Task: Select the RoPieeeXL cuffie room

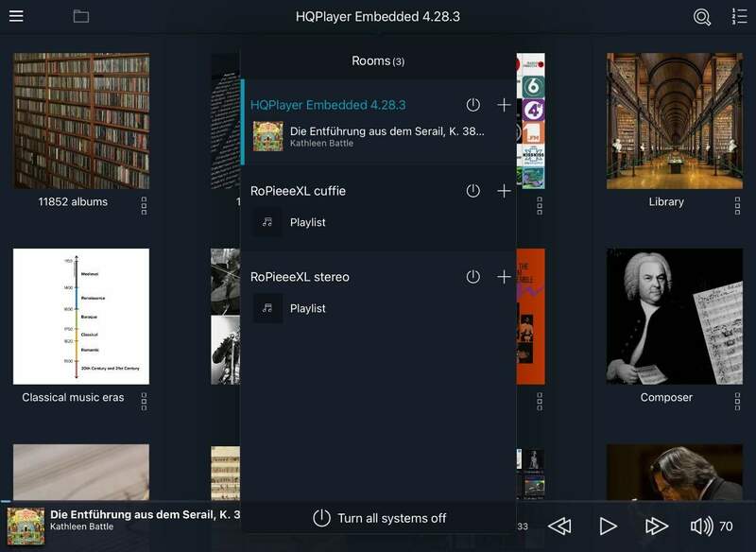Action: (x=298, y=191)
